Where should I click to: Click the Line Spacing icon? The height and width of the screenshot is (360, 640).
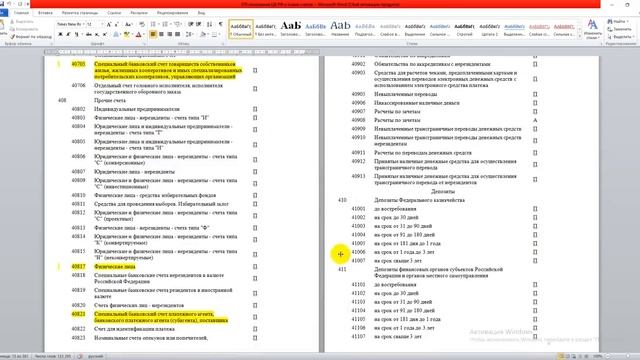tap(190, 35)
